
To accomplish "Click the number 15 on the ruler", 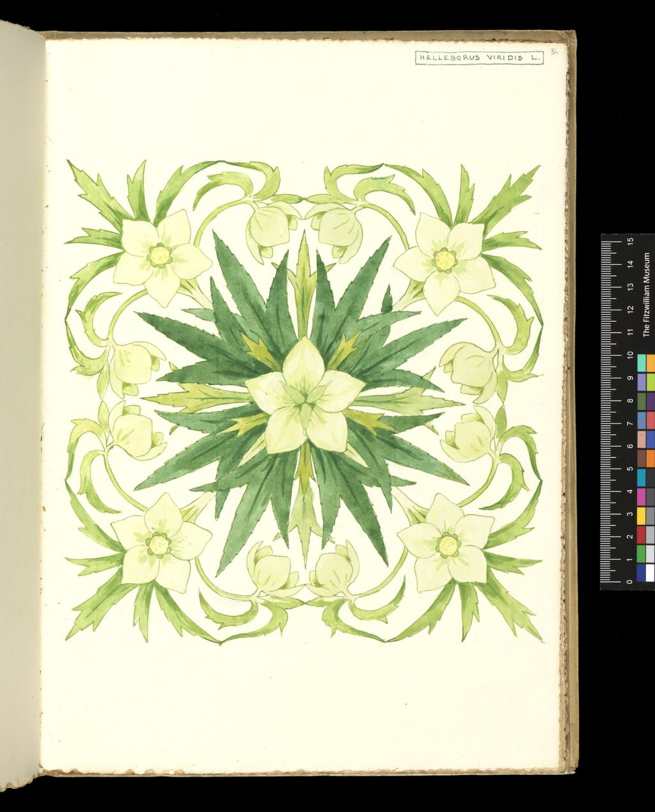I will [631, 242].
